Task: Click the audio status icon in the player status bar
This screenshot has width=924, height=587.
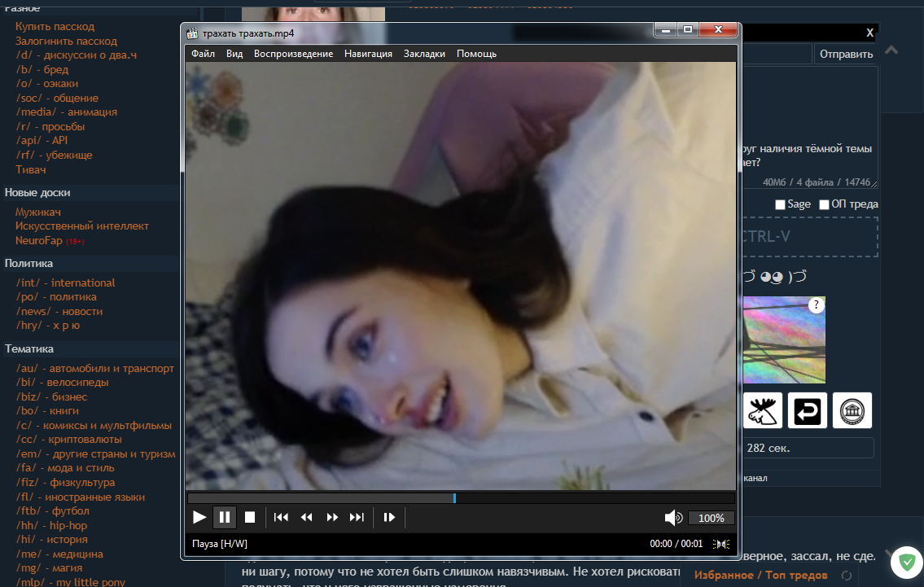Action: 721,544
